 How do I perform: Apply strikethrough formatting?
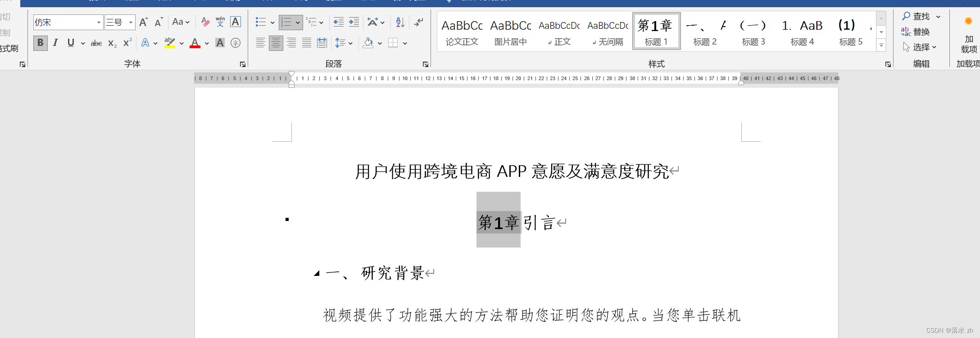pos(96,43)
